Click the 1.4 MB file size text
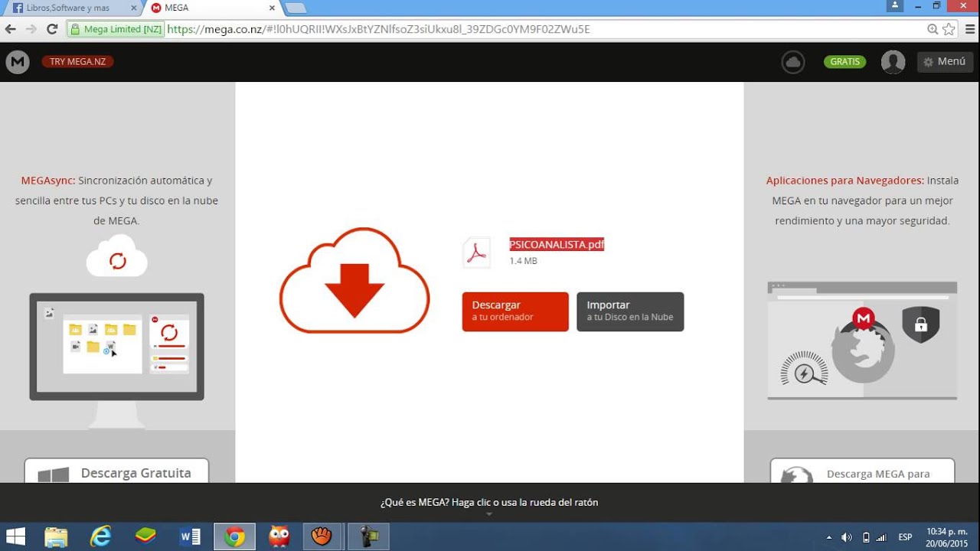Screen dimensions: 980x551 (524, 261)
